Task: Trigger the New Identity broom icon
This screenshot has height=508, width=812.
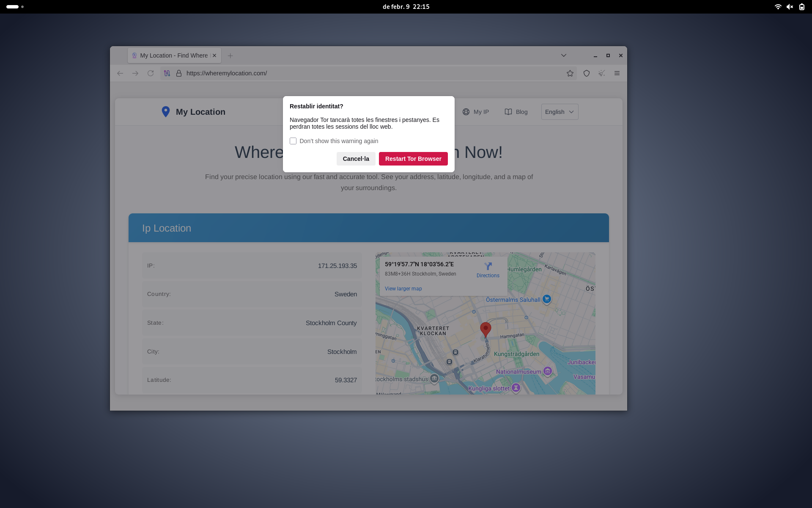Action: [601, 73]
